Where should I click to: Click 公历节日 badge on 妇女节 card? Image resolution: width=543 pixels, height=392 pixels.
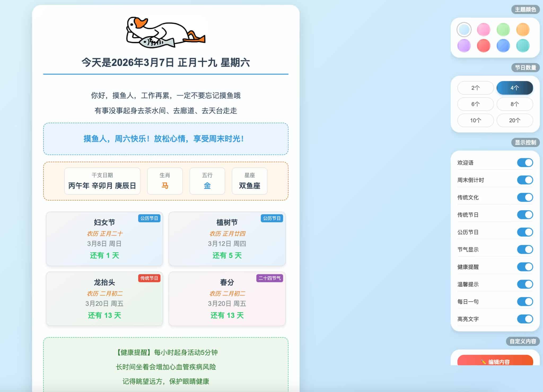point(149,218)
